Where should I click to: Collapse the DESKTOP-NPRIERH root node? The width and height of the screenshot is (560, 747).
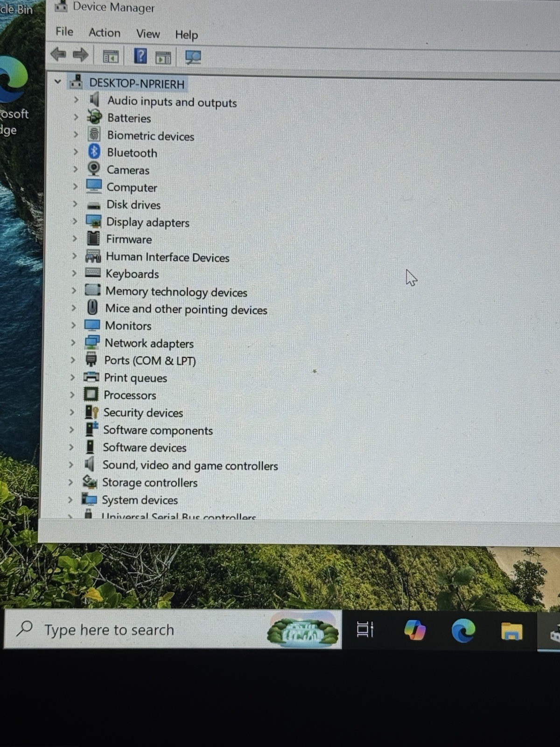tap(58, 82)
